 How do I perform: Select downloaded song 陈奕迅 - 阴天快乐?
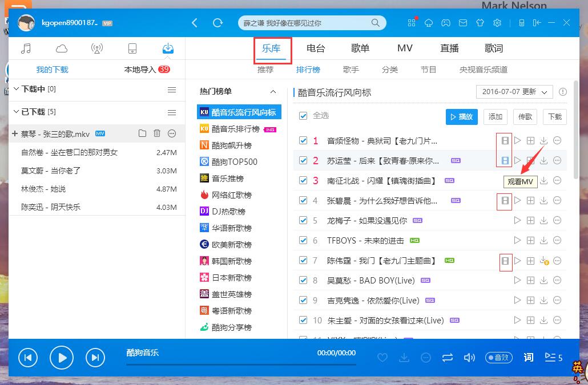coord(96,206)
